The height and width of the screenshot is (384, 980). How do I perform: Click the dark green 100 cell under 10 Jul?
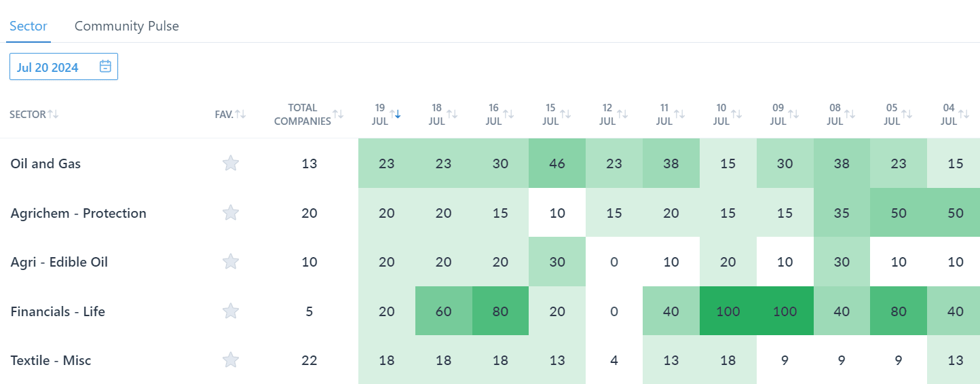[728, 311]
